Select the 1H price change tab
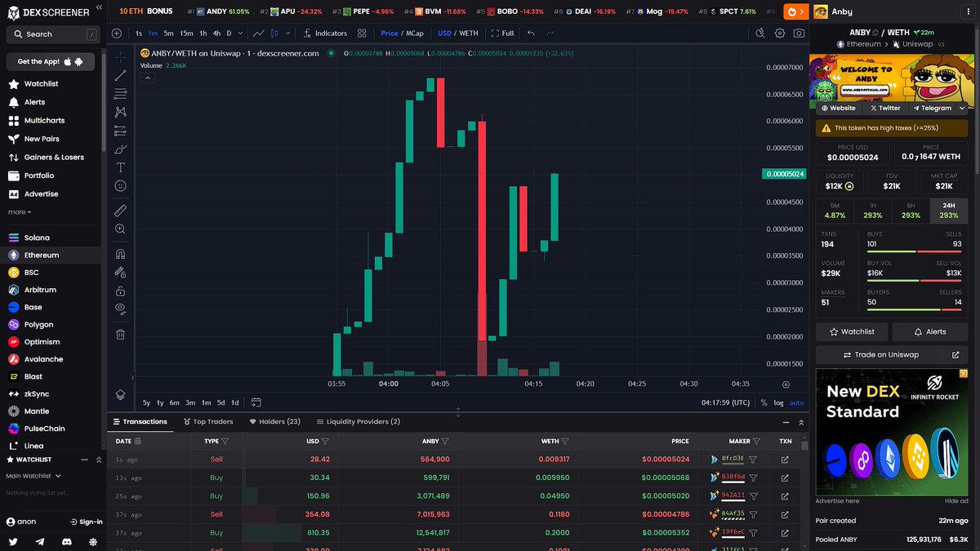980x551 pixels. point(873,211)
